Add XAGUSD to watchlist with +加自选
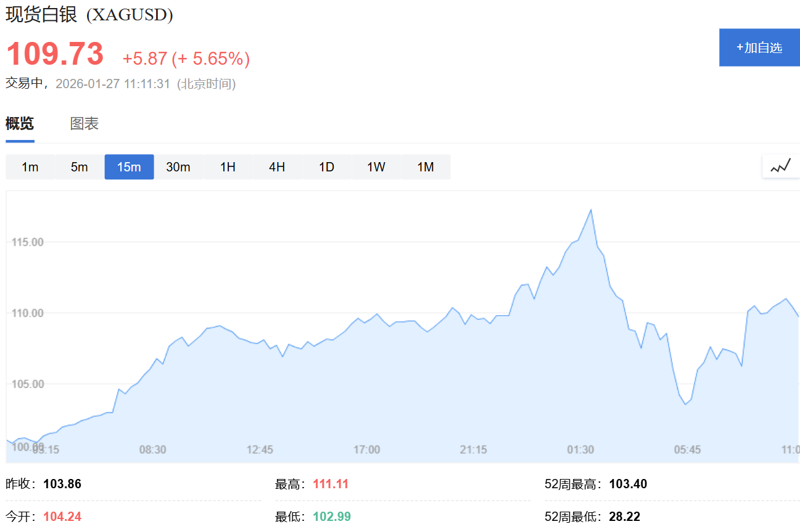800x532 pixels. click(x=759, y=47)
